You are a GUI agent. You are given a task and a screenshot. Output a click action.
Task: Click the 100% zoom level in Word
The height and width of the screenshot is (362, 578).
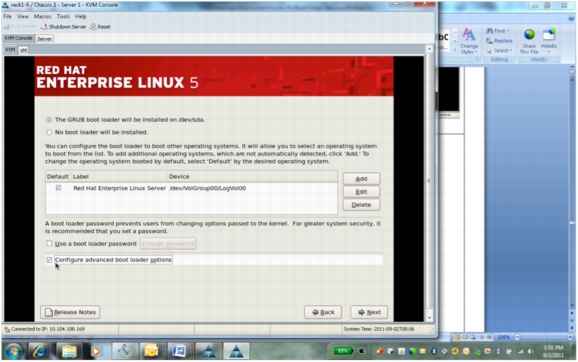503,337
